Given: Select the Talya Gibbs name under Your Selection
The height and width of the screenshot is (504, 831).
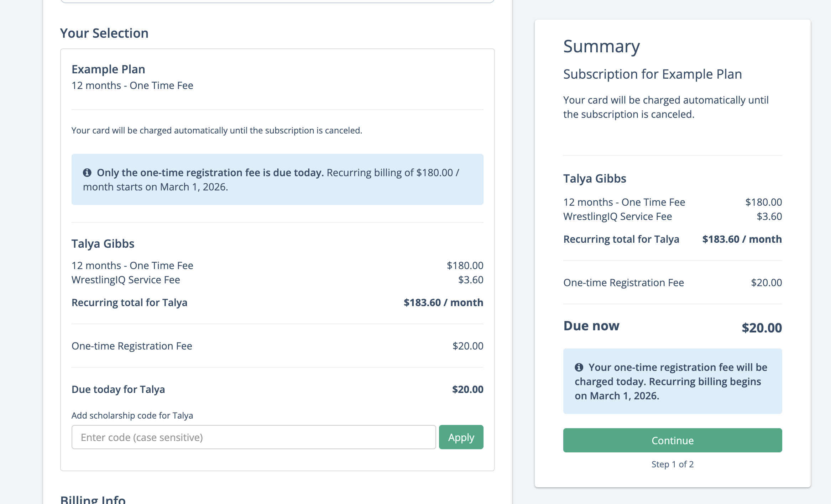Looking at the screenshot, I should tap(103, 244).
